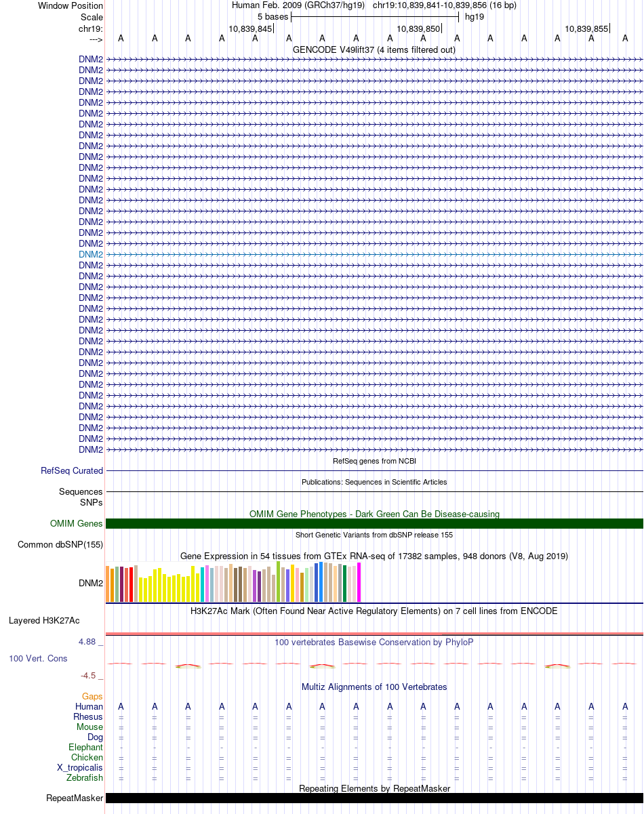Open 'Publications: Sequences in Scientific Articles' title

374,482
